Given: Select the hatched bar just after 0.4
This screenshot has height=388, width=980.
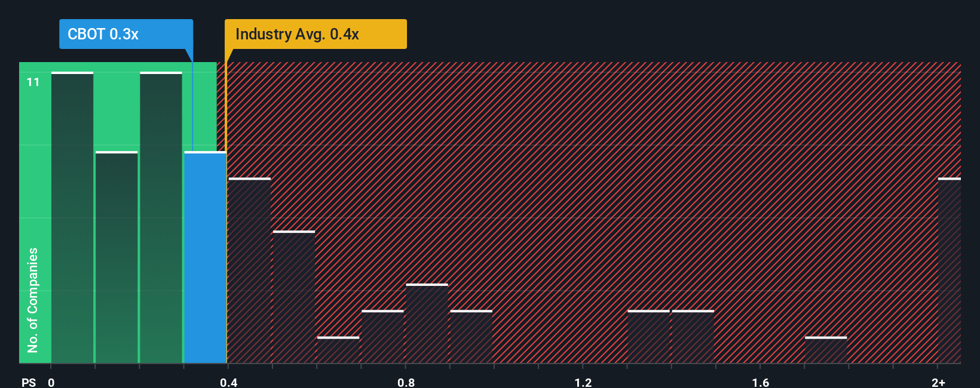Looking at the screenshot, I should point(250,270).
